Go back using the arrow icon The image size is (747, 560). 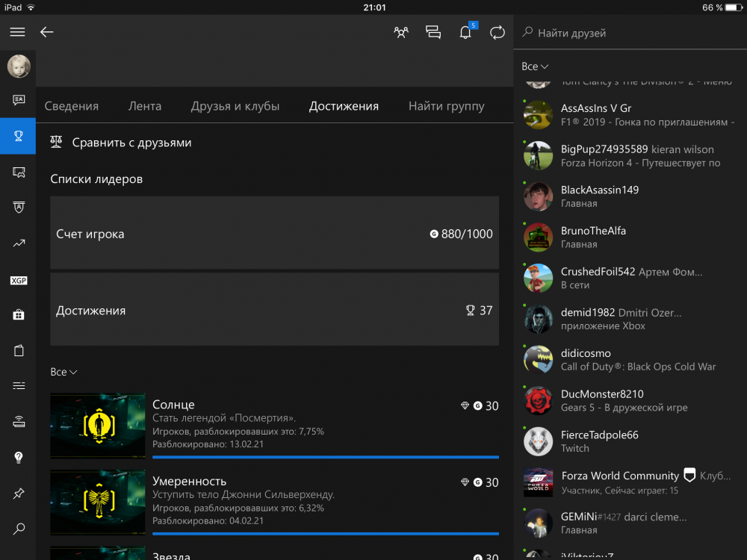tap(47, 32)
